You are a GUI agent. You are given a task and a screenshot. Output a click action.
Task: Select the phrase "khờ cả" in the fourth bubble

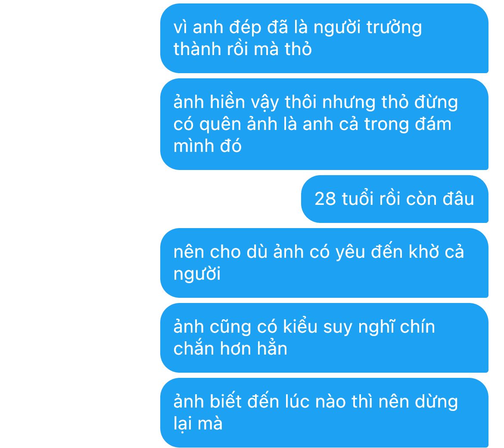coord(436,252)
